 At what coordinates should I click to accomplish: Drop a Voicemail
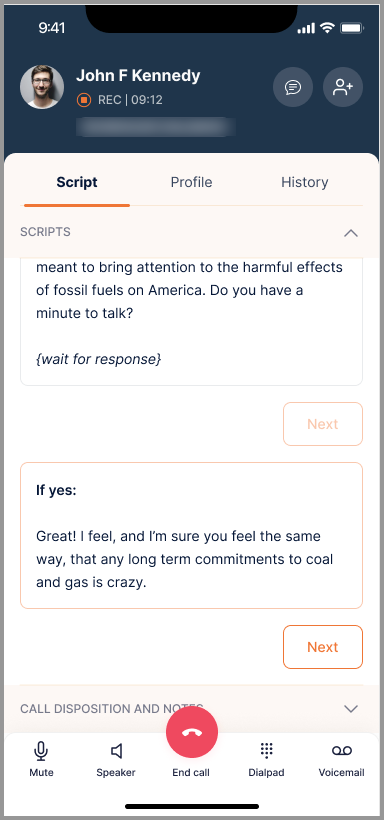click(342, 759)
